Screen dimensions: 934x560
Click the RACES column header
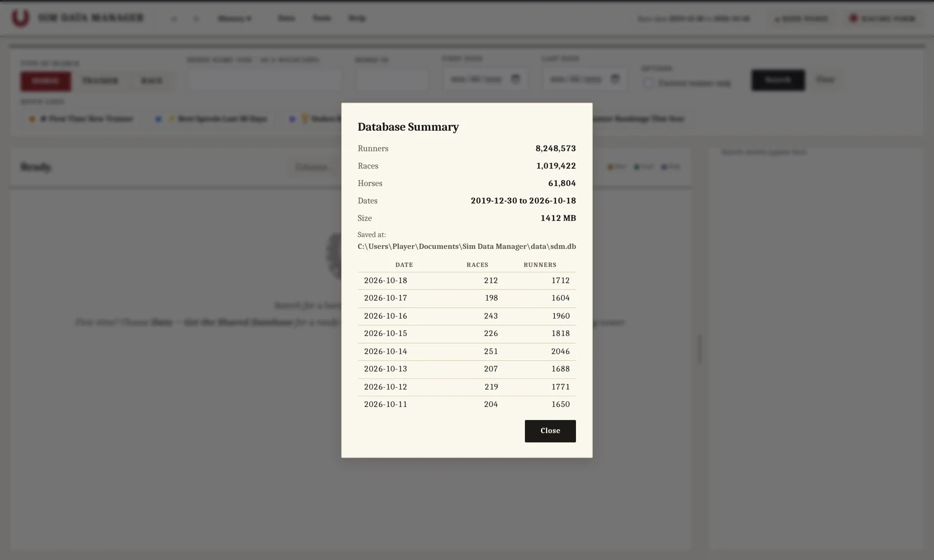[478, 265]
